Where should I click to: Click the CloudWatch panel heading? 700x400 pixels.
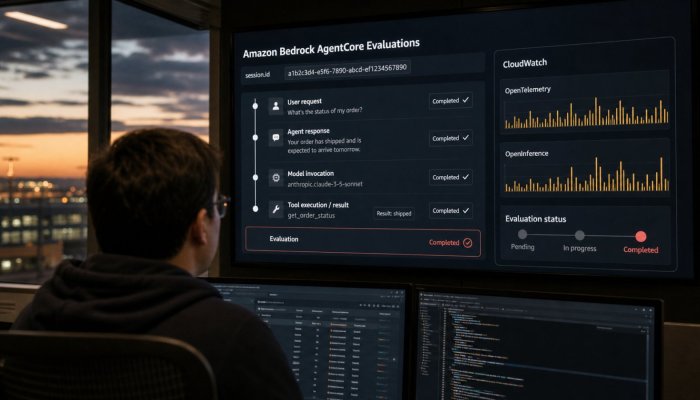tap(525, 63)
